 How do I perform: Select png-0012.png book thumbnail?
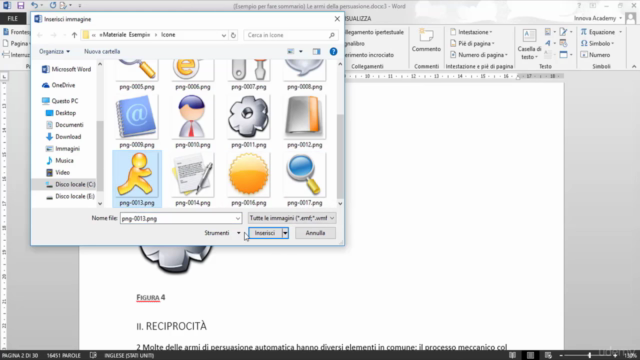(x=304, y=121)
